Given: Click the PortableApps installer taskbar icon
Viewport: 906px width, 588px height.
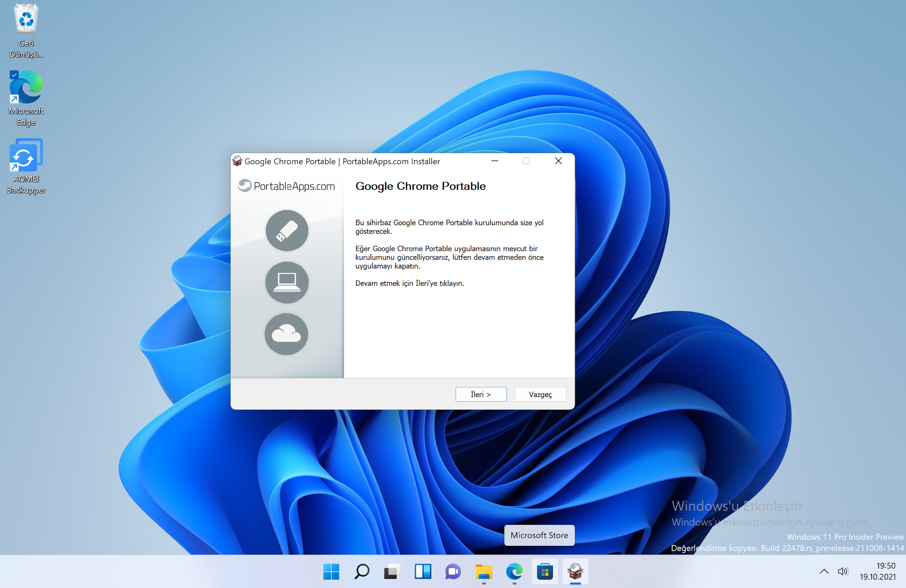Looking at the screenshot, I should coord(575,572).
